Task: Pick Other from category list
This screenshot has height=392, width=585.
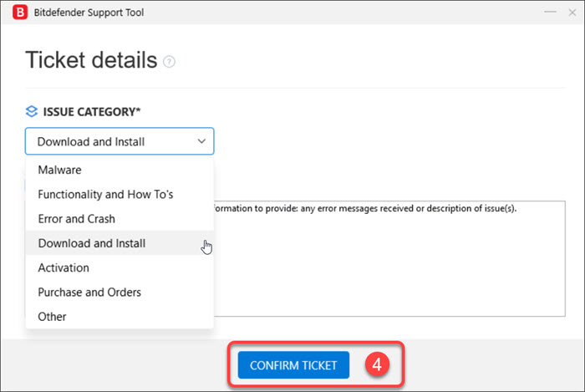Action: pyautogui.click(x=120, y=317)
